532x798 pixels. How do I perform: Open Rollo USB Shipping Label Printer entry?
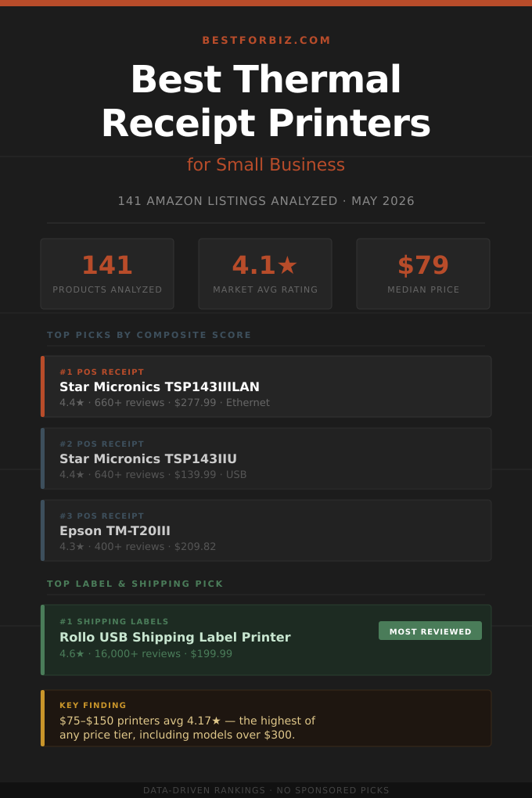[266, 640]
